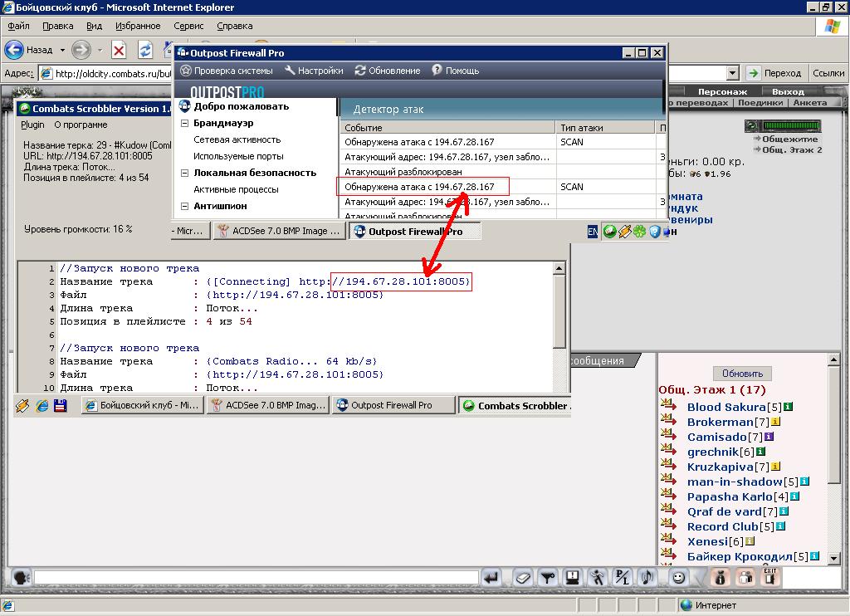Click the user list scrollbar down arrow
Image resolution: width=850 pixels, height=616 pixels.
(834, 557)
